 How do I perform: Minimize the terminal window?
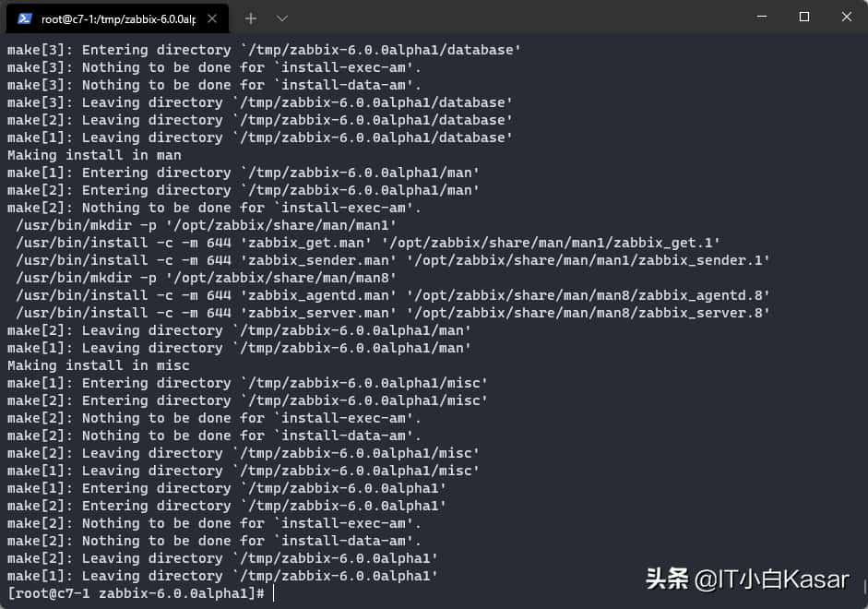(760, 18)
